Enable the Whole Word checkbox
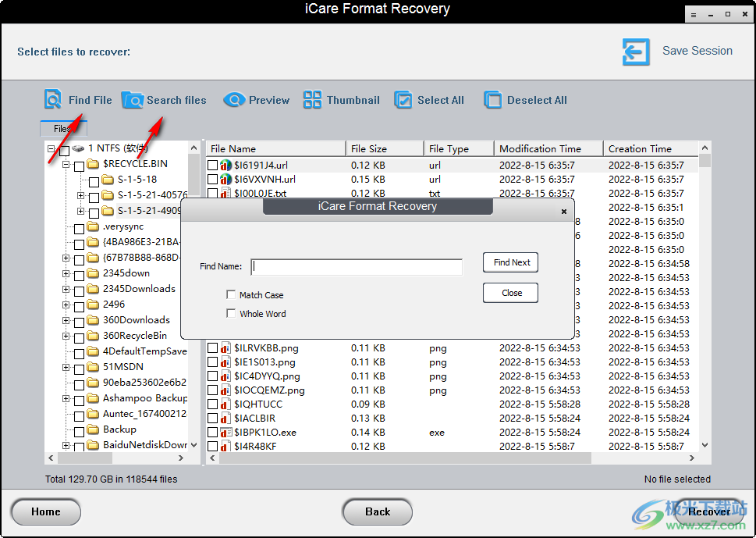 231,313
